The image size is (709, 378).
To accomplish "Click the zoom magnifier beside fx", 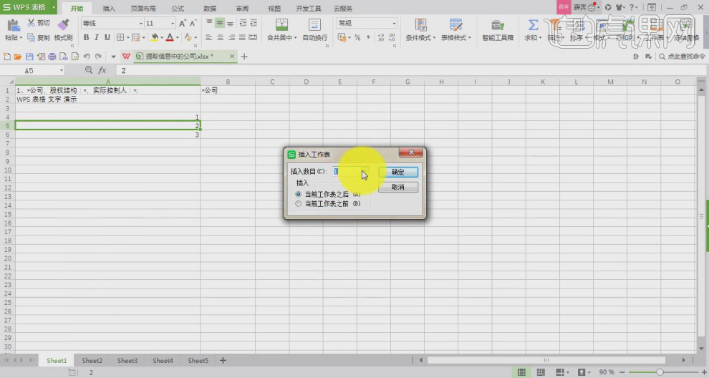I will (89, 70).
